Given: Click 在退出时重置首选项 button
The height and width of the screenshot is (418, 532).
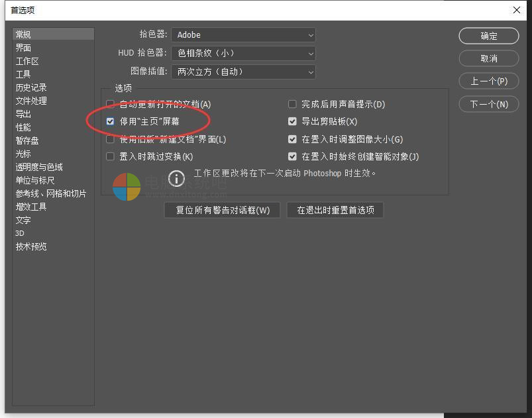Looking at the screenshot, I should click(335, 211).
